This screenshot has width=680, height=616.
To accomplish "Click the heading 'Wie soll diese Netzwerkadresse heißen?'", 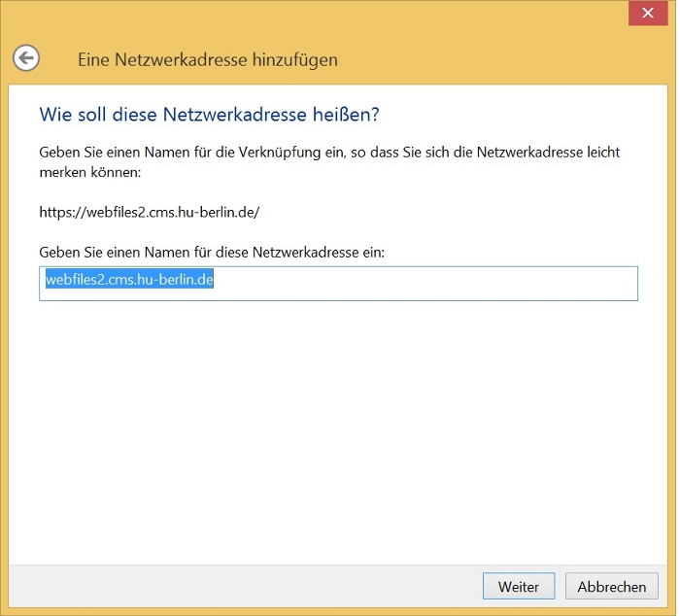I will tap(208, 115).
